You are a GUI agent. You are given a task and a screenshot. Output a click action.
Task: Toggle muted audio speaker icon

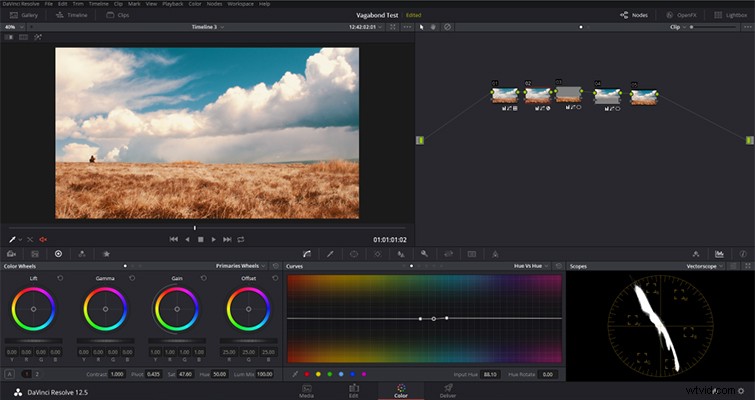coord(43,239)
